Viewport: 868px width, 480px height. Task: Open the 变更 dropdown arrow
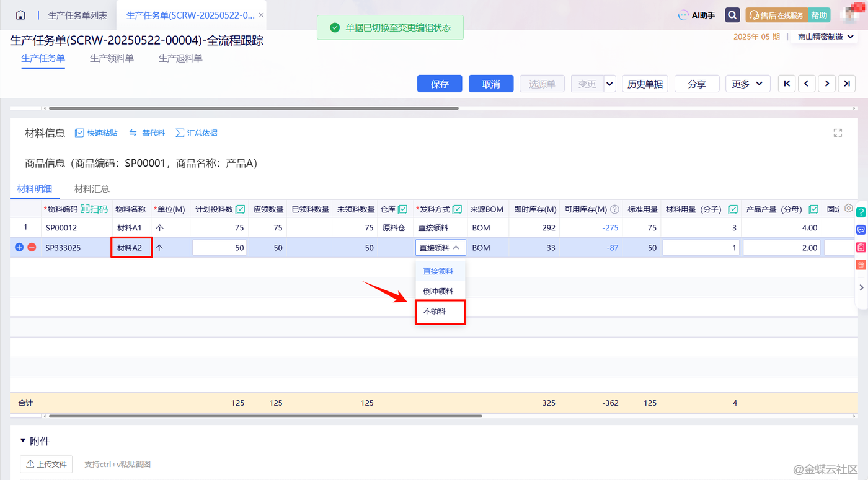[x=609, y=84]
